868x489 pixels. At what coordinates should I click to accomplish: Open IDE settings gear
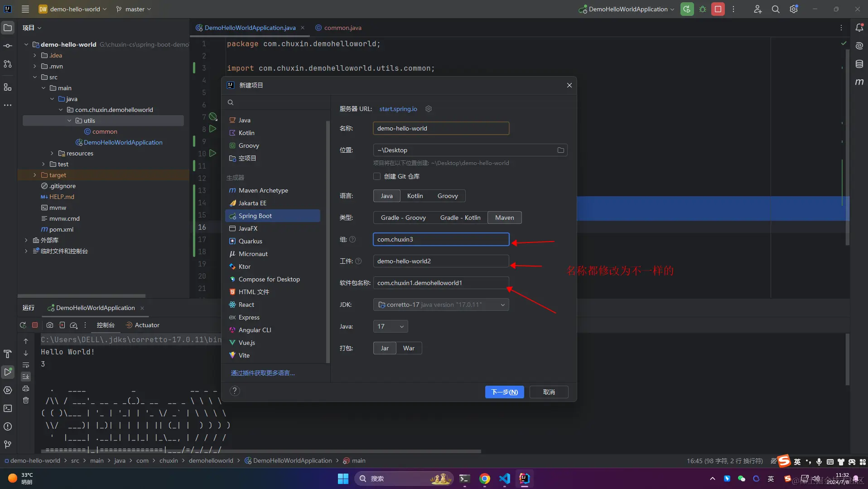point(794,9)
